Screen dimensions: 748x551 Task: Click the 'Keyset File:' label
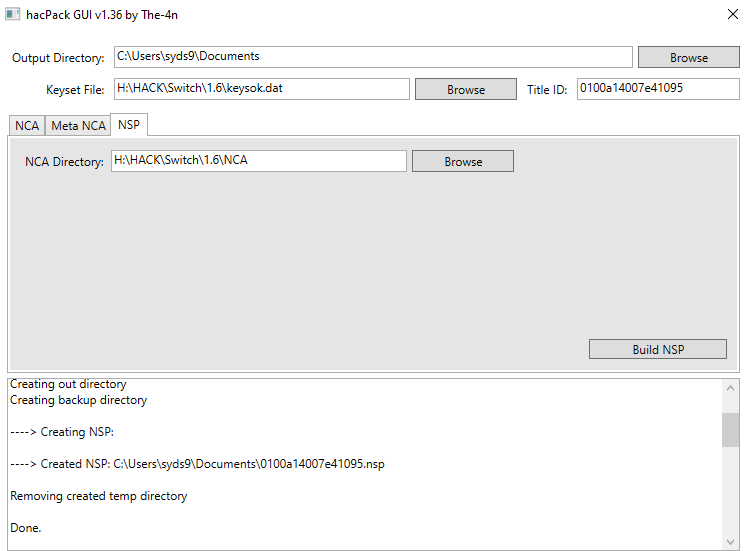click(x=75, y=90)
